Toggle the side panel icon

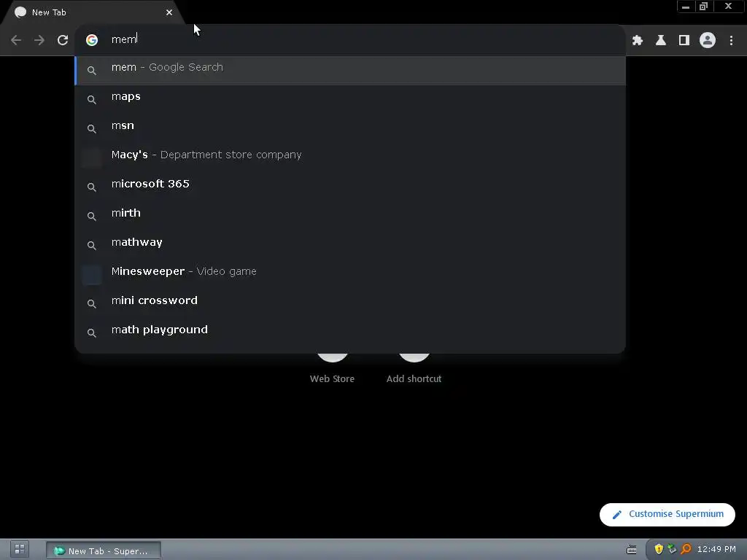click(684, 41)
